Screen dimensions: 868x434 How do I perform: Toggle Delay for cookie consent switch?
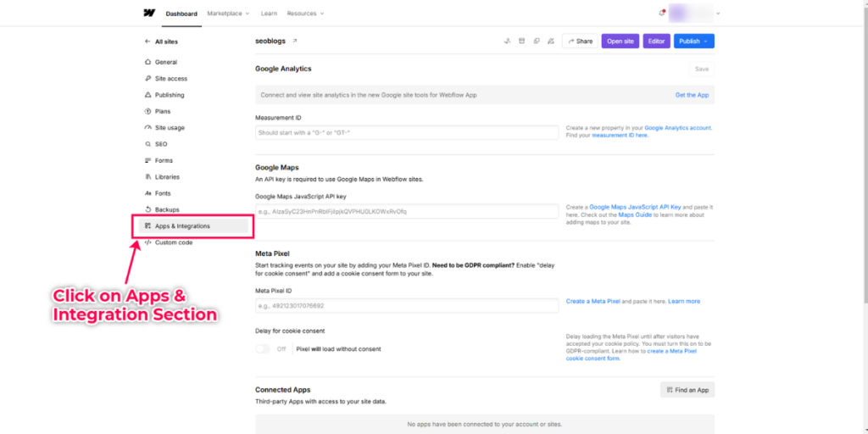263,348
